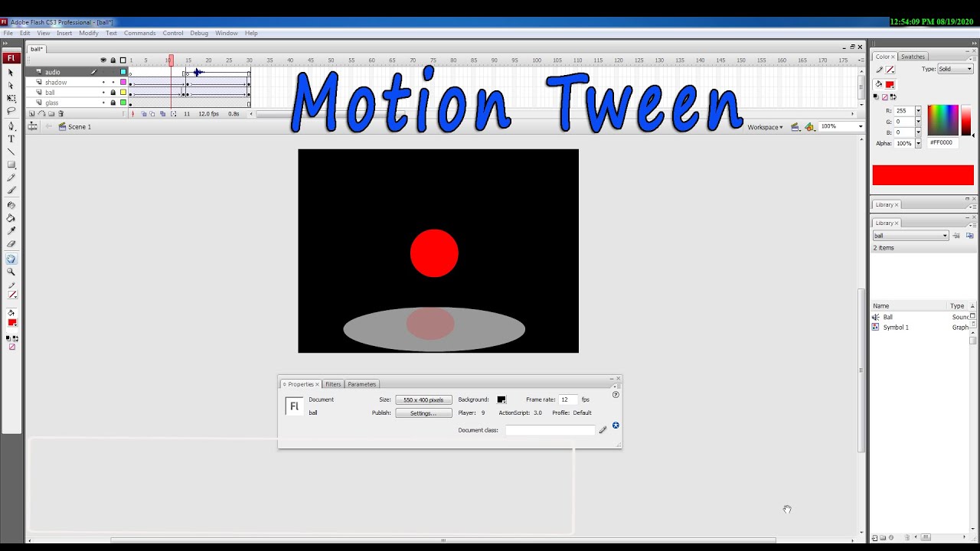The width and height of the screenshot is (980, 551).
Task: Select the Pencil tool
Action: coord(11,178)
